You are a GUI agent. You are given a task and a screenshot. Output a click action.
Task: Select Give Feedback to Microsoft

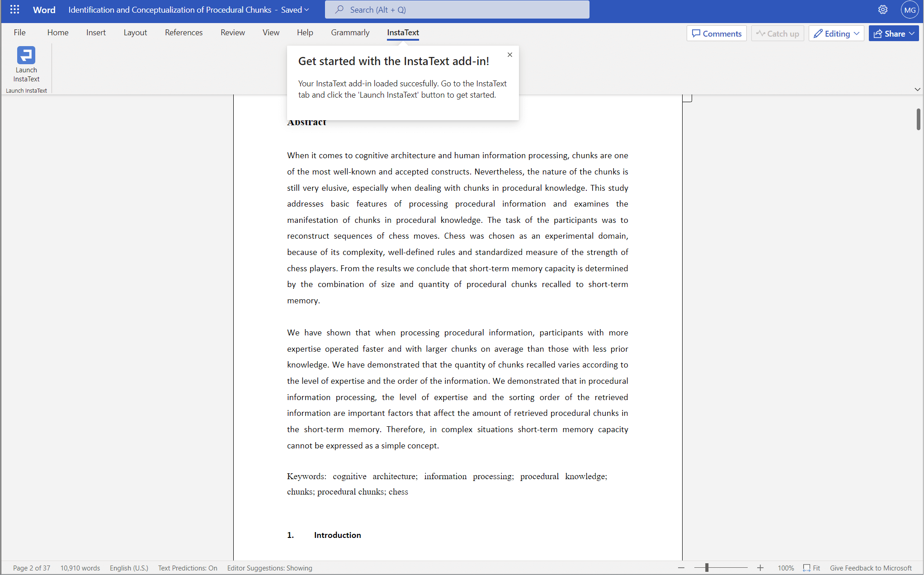click(871, 568)
